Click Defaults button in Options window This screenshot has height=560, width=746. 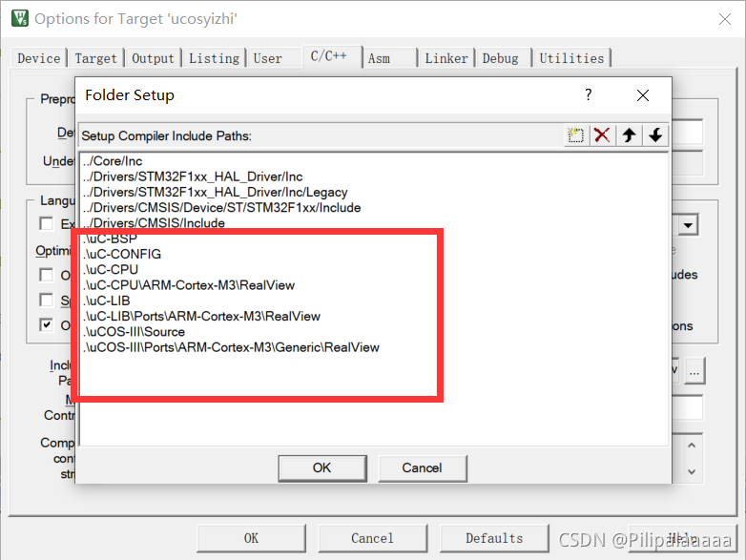point(494,538)
